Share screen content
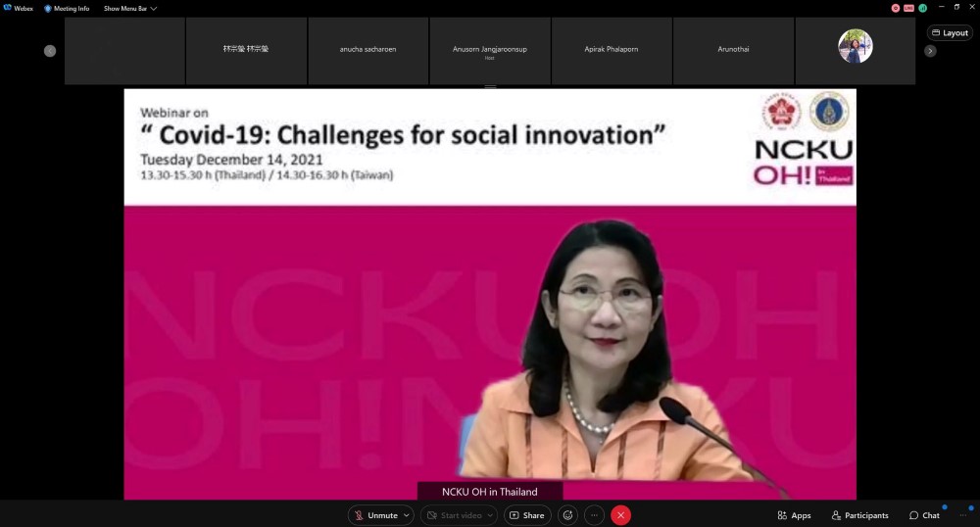 pos(527,515)
